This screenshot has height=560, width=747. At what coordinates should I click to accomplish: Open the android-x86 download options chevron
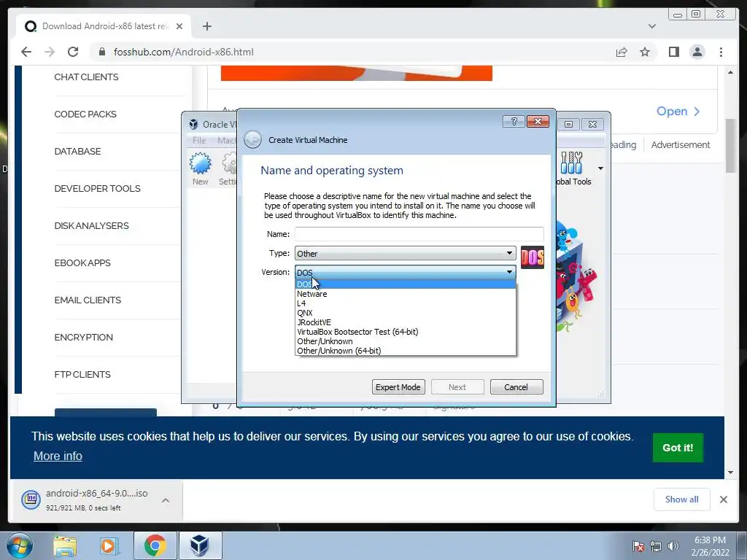coord(166,500)
